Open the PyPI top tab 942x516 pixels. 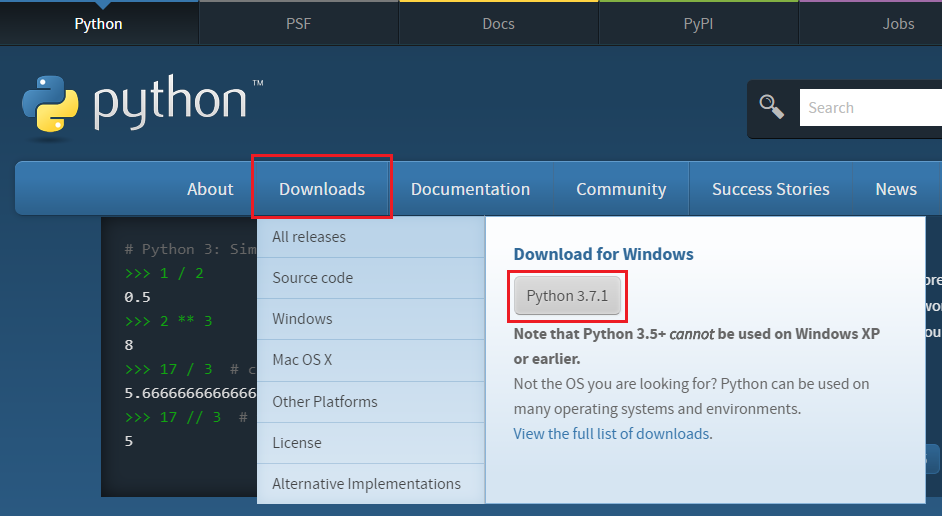pyautogui.click(x=698, y=23)
